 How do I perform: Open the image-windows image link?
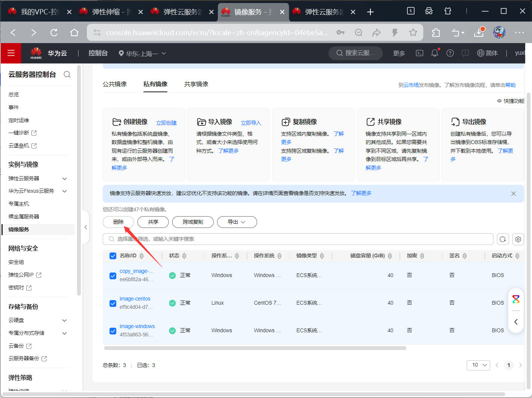(x=137, y=326)
